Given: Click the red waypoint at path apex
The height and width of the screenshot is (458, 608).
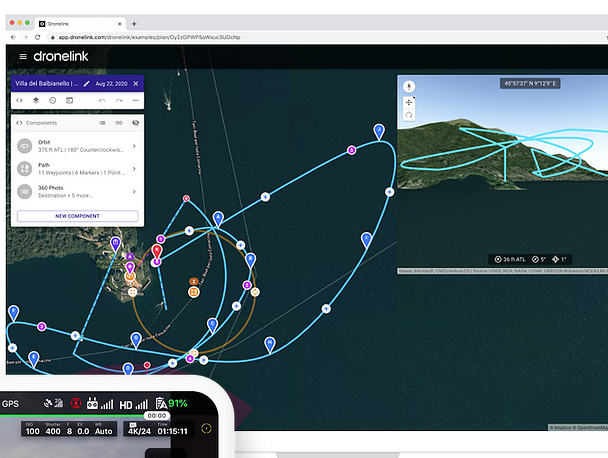Looking at the screenshot, I should [186, 198].
